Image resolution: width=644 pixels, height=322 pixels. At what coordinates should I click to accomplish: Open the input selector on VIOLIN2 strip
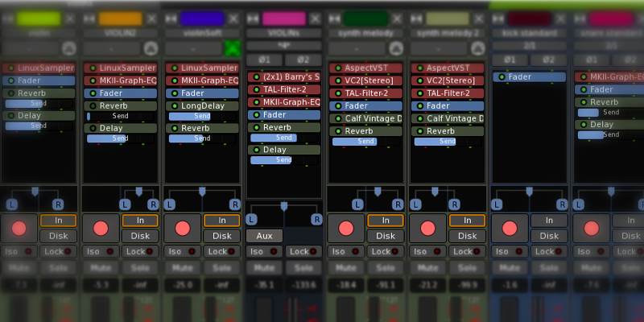(112, 48)
